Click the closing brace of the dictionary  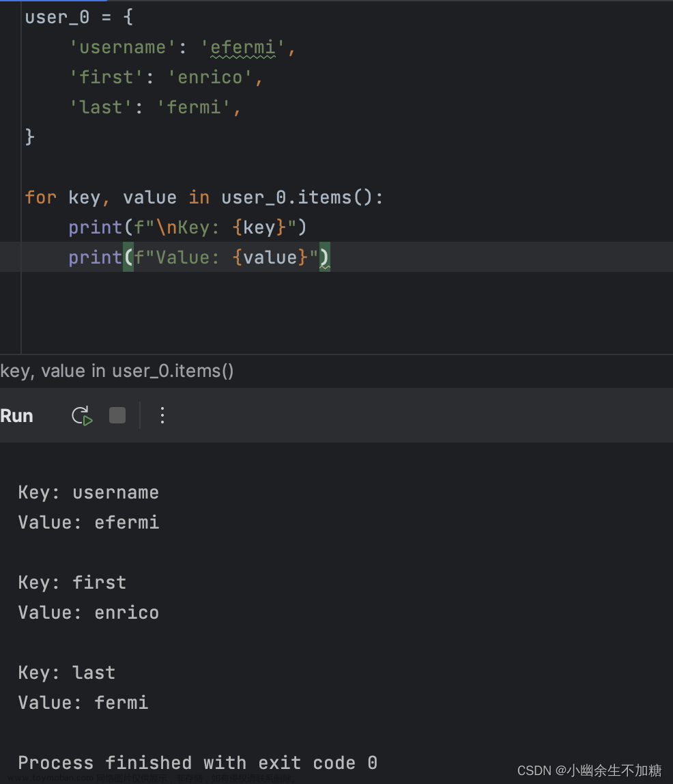point(29,137)
